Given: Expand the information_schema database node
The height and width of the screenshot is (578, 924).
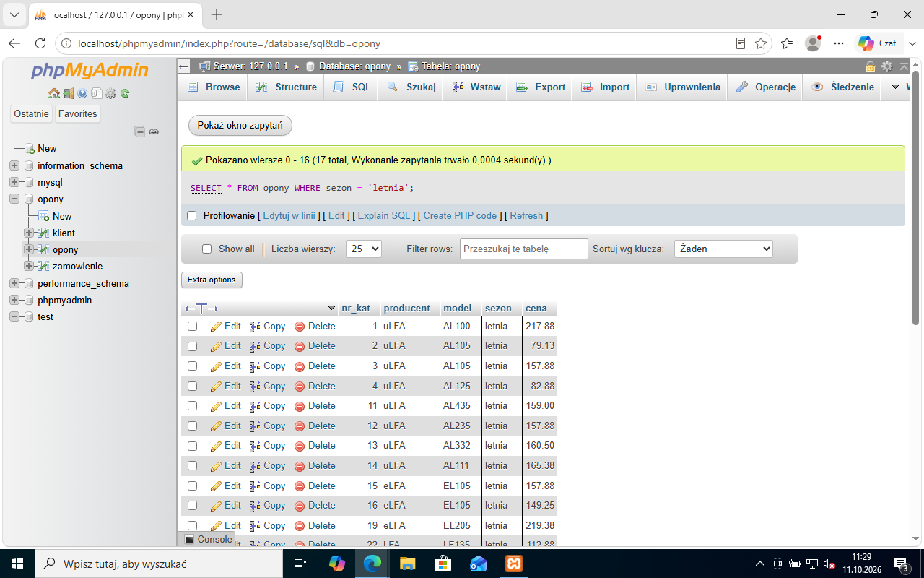Looking at the screenshot, I should click(x=14, y=165).
